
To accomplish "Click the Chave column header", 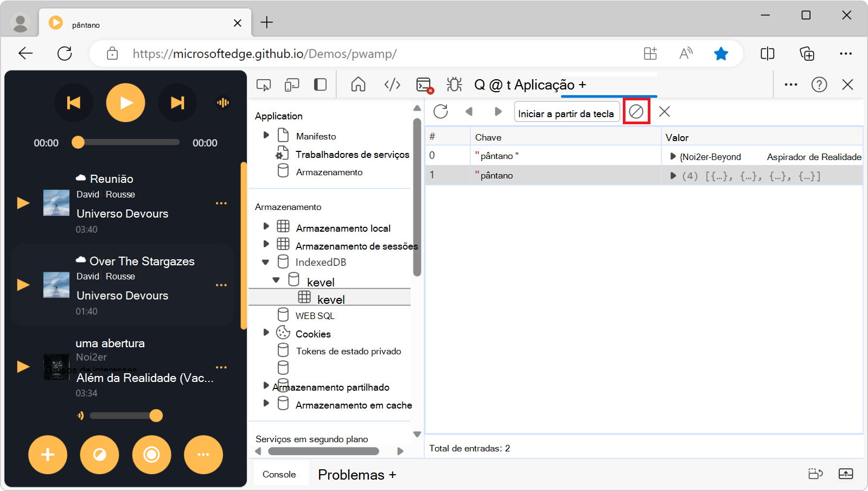I will pos(565,137).
